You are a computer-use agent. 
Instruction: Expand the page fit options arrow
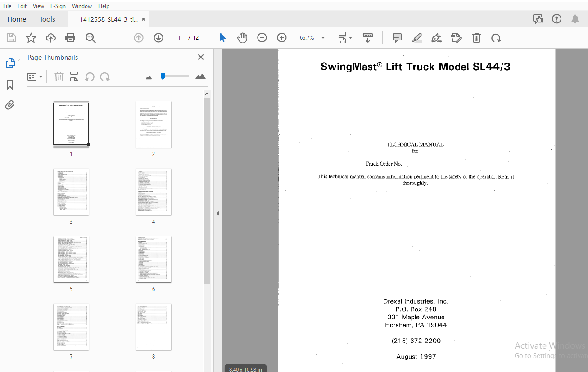(351, 38)
